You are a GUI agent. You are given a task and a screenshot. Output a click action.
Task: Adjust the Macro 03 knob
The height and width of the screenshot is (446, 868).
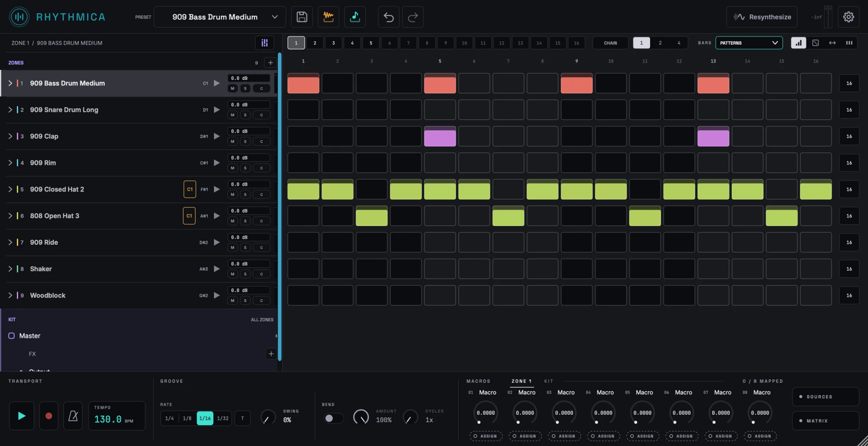564,413
